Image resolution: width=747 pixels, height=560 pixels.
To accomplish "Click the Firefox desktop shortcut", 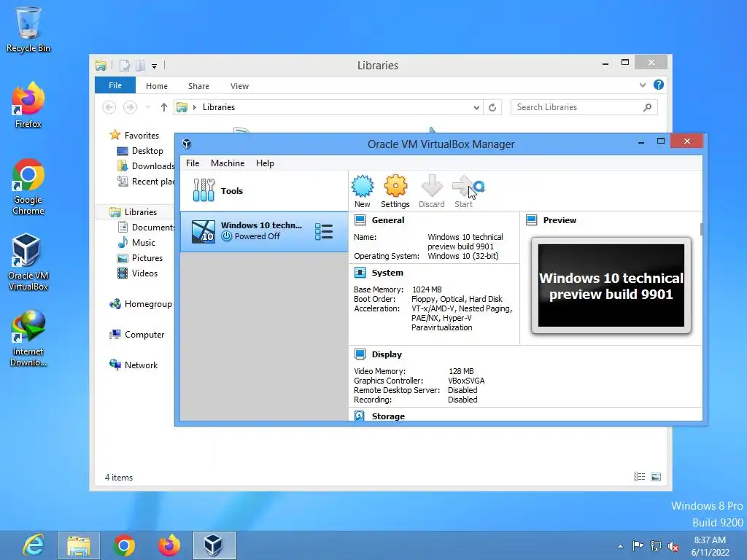I will coord(28,105).
